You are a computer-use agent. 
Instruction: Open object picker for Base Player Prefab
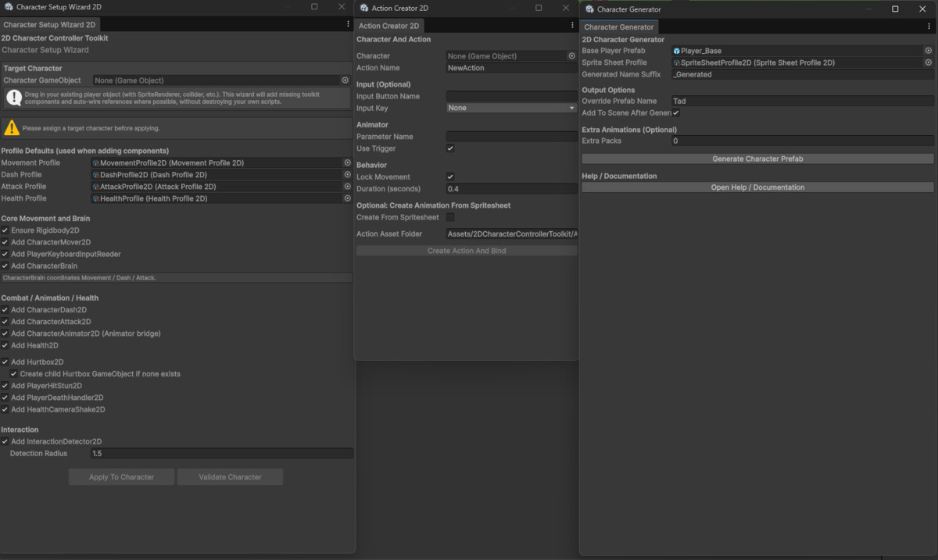pyautogui.click(x=928, y=51)
